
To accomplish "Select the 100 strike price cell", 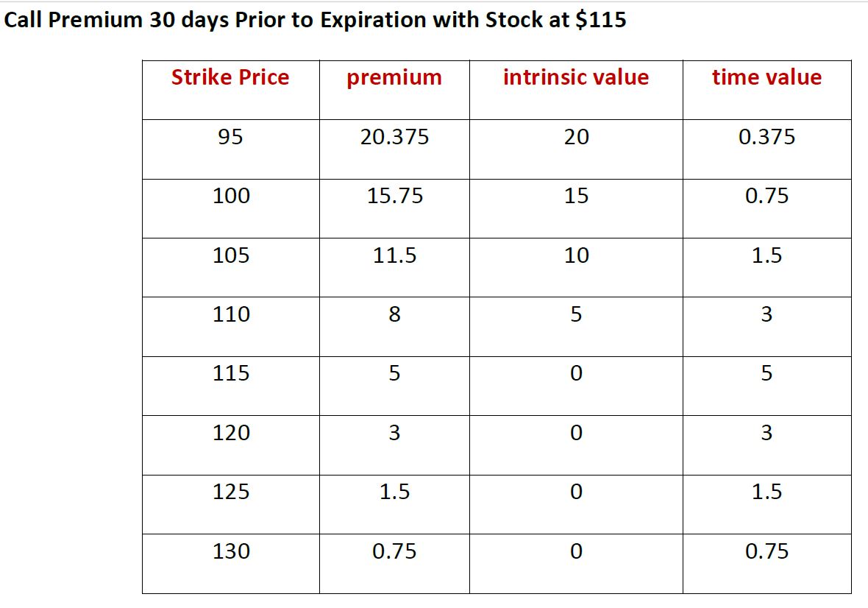I will point(231,196).
